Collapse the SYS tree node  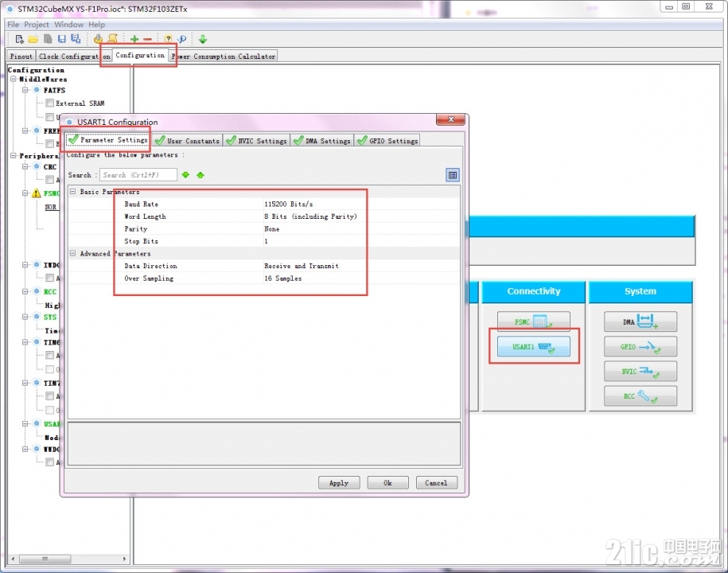coord(25,317)
